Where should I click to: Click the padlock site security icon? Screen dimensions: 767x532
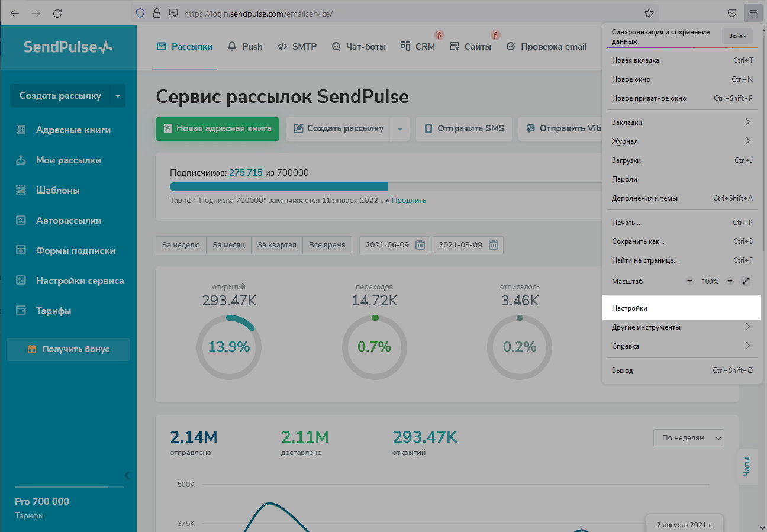pos(157,13)
